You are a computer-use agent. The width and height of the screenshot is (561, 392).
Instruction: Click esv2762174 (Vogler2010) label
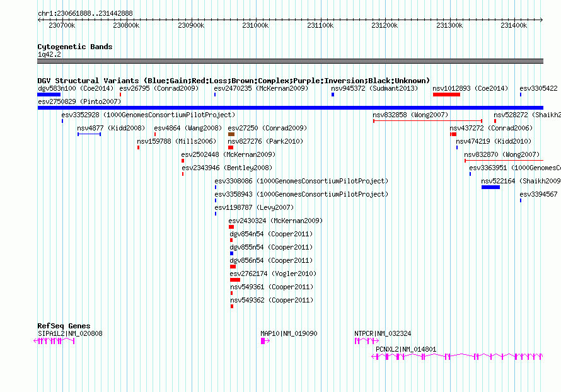pos(273,274)
